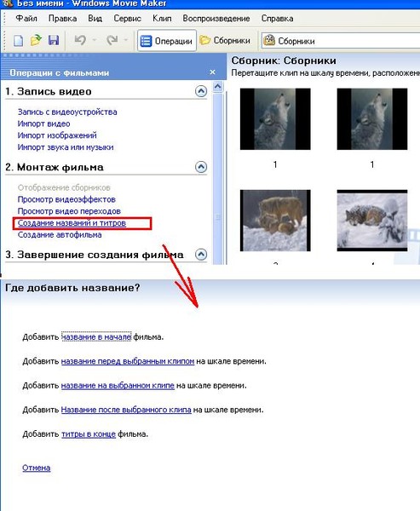Image resolution: width=420 pixels, height=511 pixels.
Task: Toggle the Сборники collections pane button
Action: point(225,40)
